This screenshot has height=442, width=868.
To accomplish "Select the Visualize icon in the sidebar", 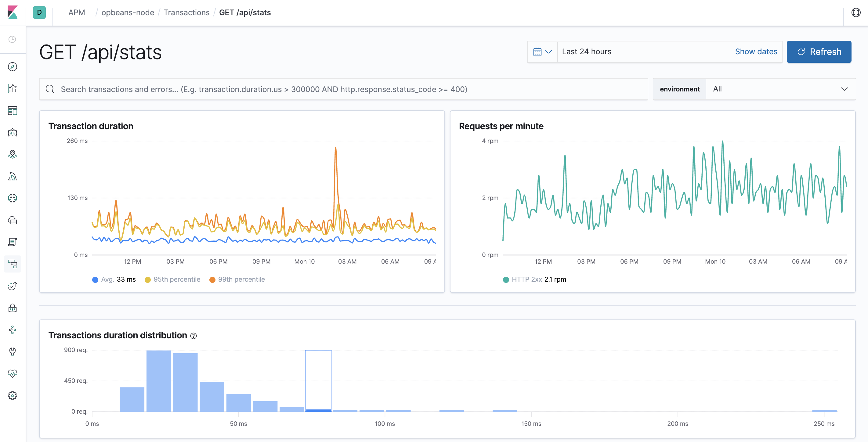I will [x=13, y=88].
